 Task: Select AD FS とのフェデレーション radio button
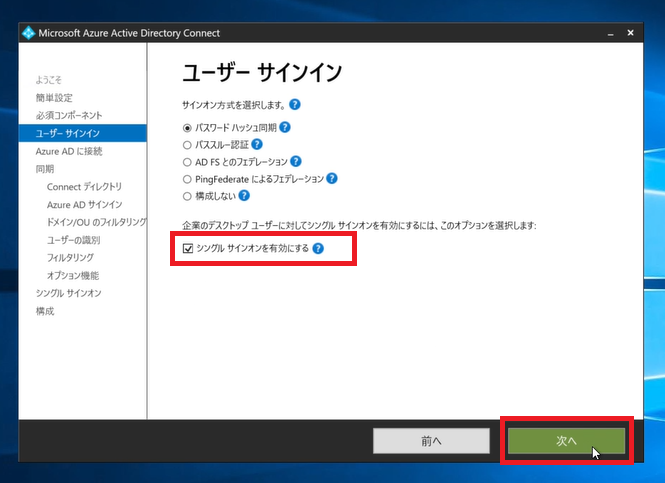187,162
